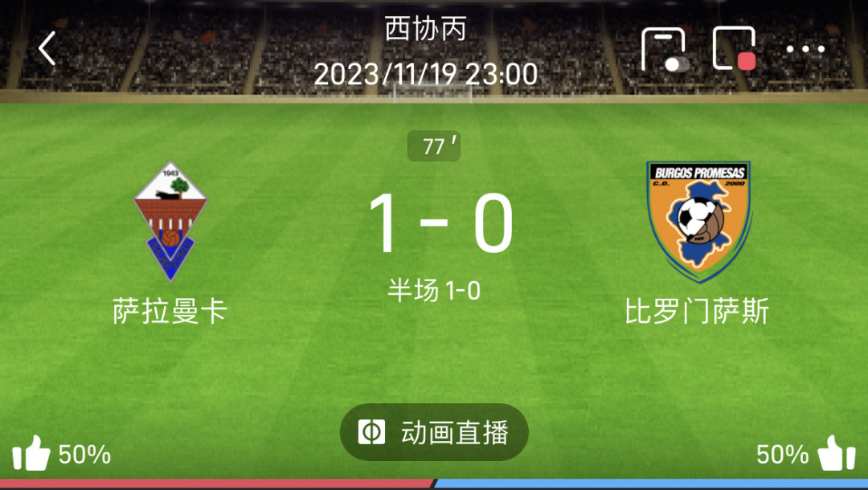Click the red section of support bar

(218, 484)
